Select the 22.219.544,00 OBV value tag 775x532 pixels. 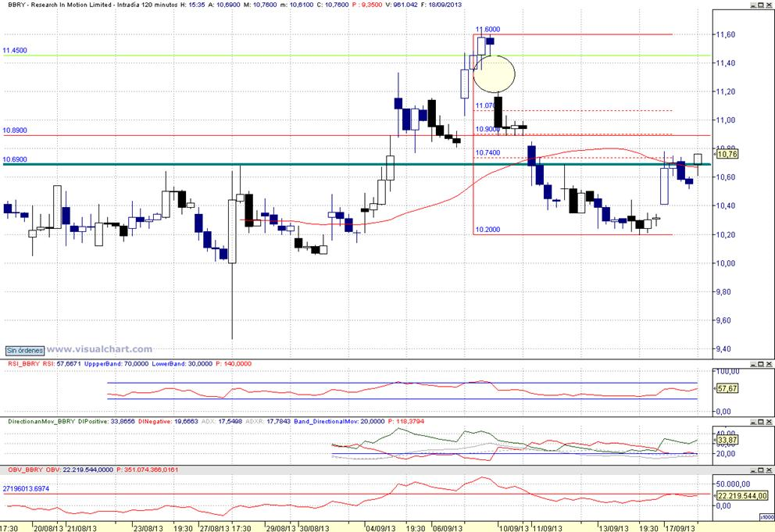[x=742, y=496]
